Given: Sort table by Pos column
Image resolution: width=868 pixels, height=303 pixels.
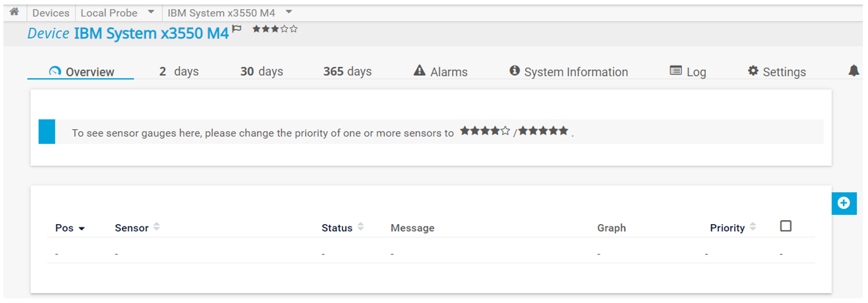Looking at the screenshot, I should tap(70, 228).
